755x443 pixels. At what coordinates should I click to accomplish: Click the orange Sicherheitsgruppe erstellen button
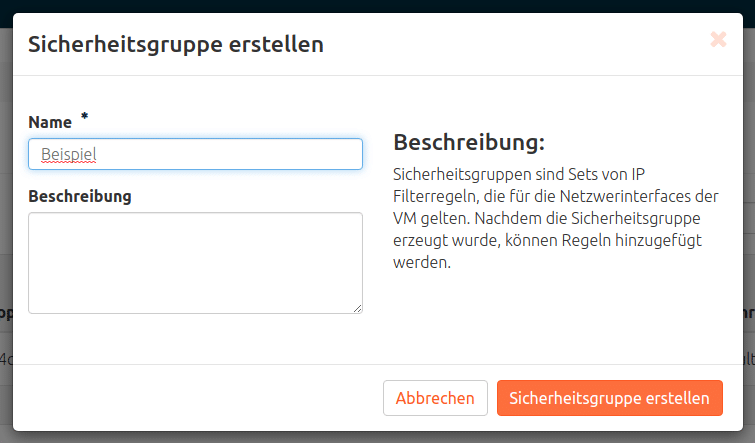tap(609, 398)
